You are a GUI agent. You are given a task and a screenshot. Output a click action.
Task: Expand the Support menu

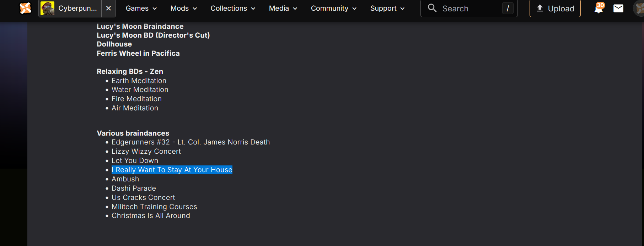click(x=387, y=8)
